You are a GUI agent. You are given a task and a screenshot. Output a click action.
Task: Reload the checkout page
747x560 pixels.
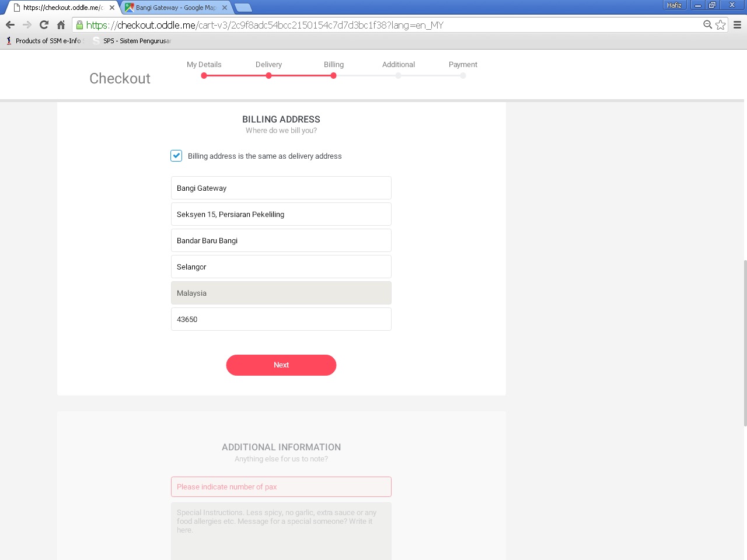click(44, 25)
